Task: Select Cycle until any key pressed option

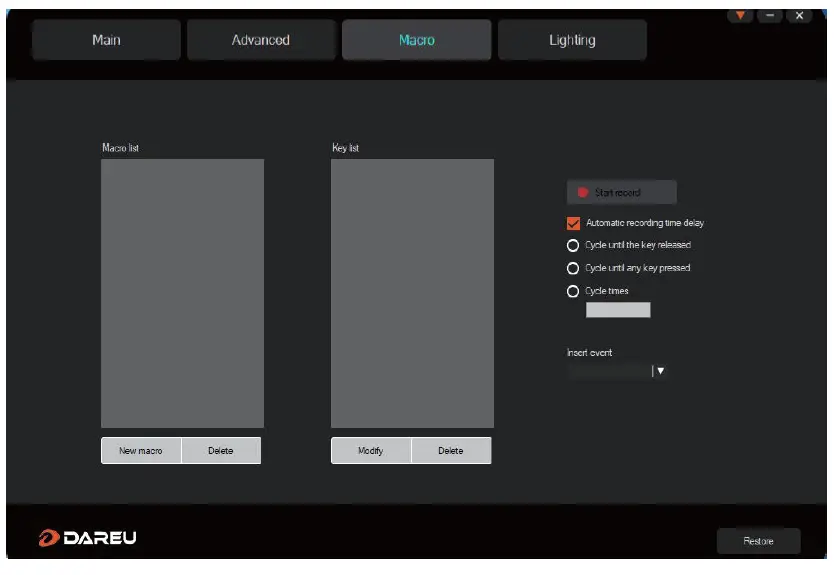Action: [x=573, y=268]
